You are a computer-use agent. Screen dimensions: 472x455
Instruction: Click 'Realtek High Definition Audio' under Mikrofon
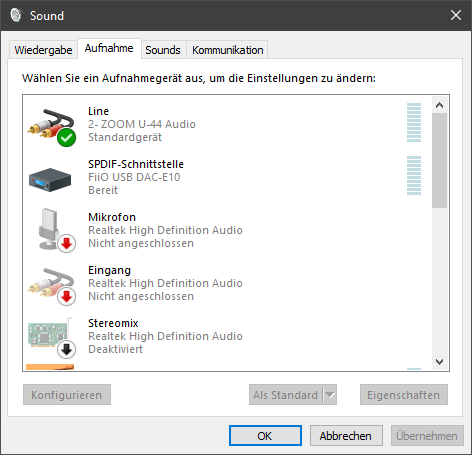[165, 230]
